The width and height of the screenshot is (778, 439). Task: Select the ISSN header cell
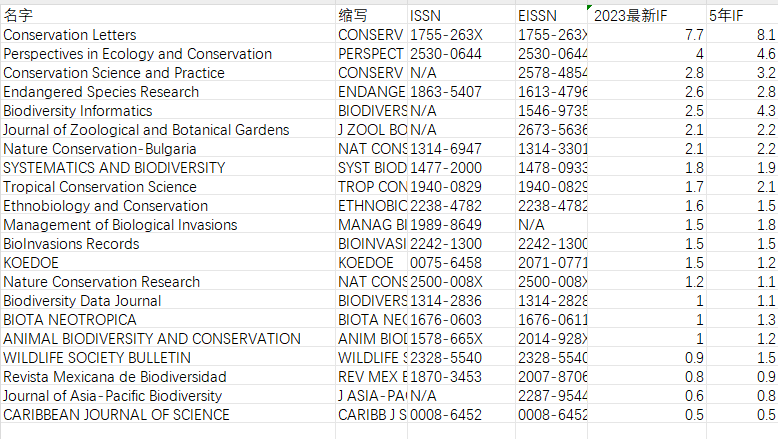(461, 15)
